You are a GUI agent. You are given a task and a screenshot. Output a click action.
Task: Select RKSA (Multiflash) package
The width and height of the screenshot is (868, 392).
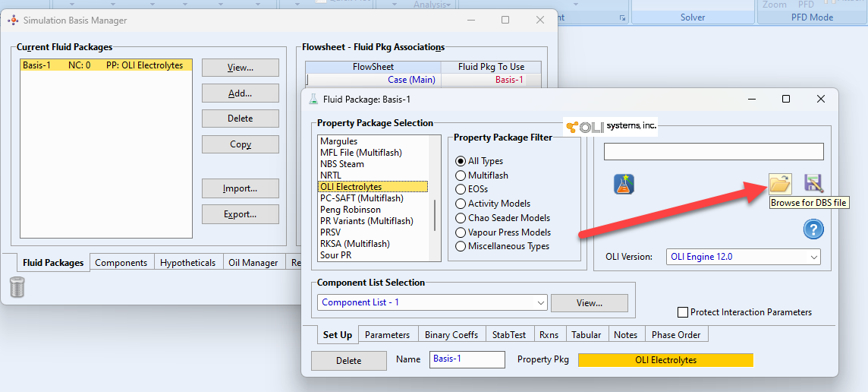[373, 243]
